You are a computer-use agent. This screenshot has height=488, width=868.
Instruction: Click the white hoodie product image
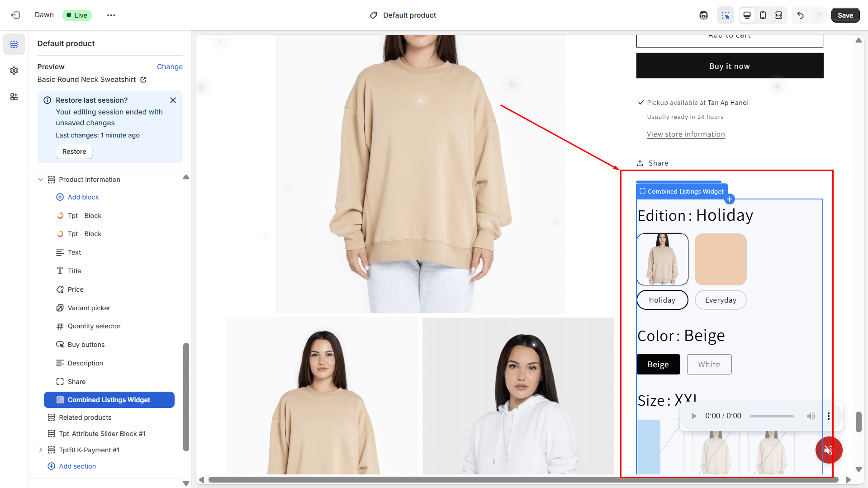tap(518, 396)
